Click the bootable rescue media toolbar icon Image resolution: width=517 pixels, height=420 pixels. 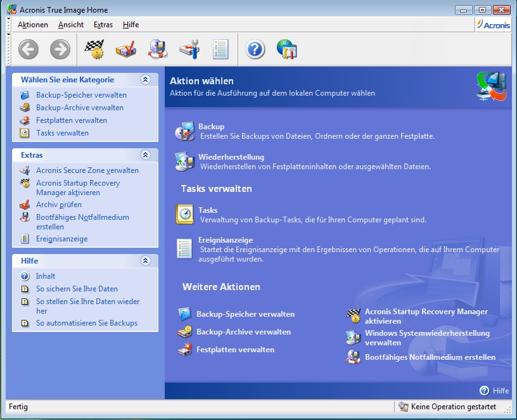click(158, 49)
